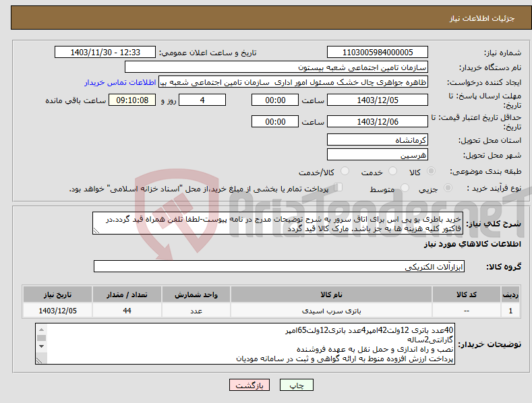Select the خدمت radio button

tap(392, 171)
